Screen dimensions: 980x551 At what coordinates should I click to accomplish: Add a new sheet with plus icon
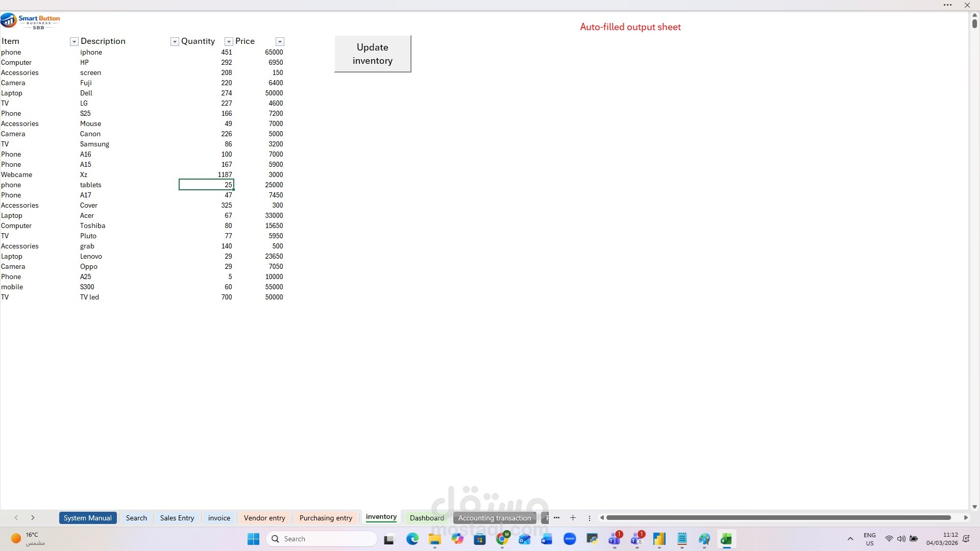click(x=573, y=518)
